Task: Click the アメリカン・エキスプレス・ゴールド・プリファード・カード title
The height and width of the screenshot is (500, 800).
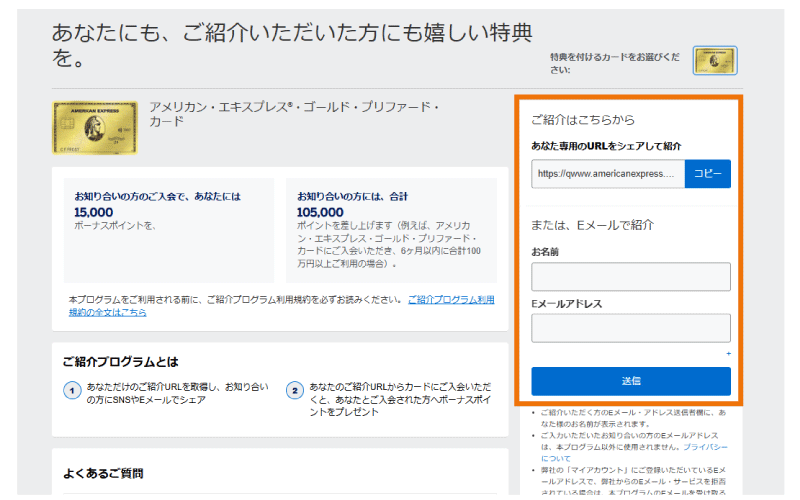Action: [294, 114]
